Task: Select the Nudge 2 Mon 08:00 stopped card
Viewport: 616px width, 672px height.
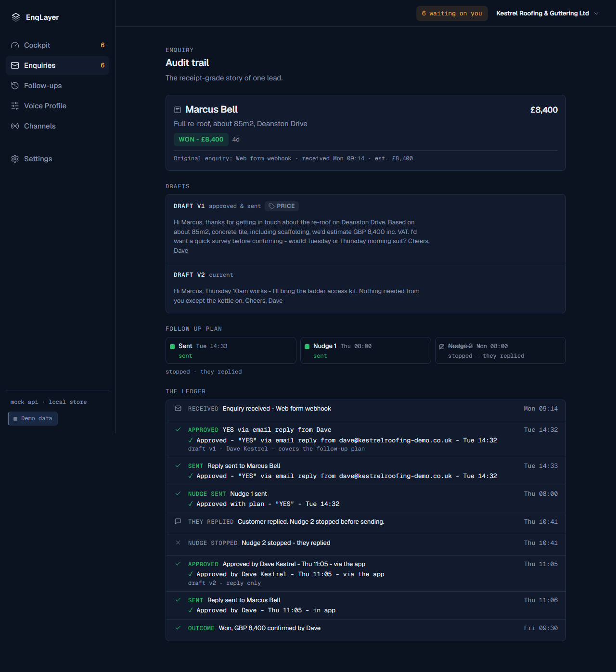Action: point(500,350)
